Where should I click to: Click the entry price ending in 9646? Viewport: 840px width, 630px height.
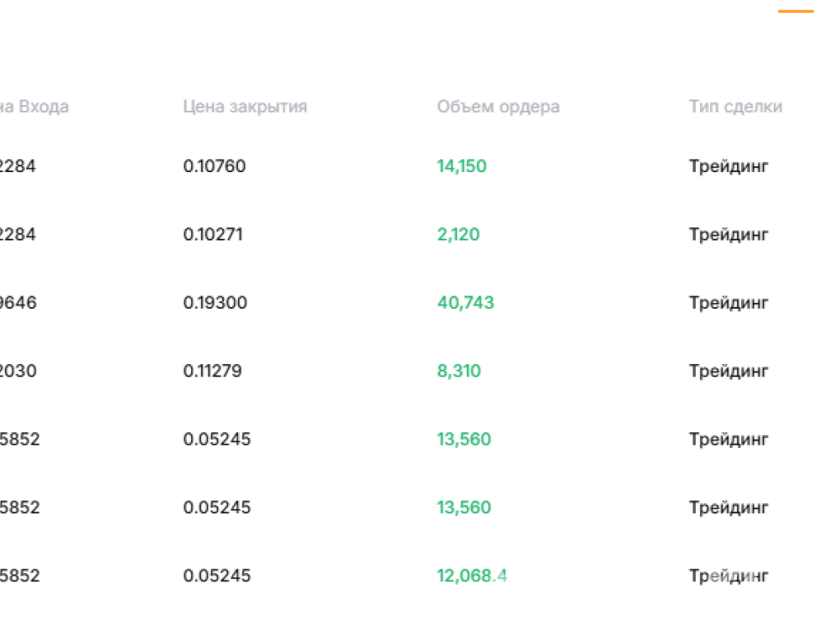pos(18,303)
